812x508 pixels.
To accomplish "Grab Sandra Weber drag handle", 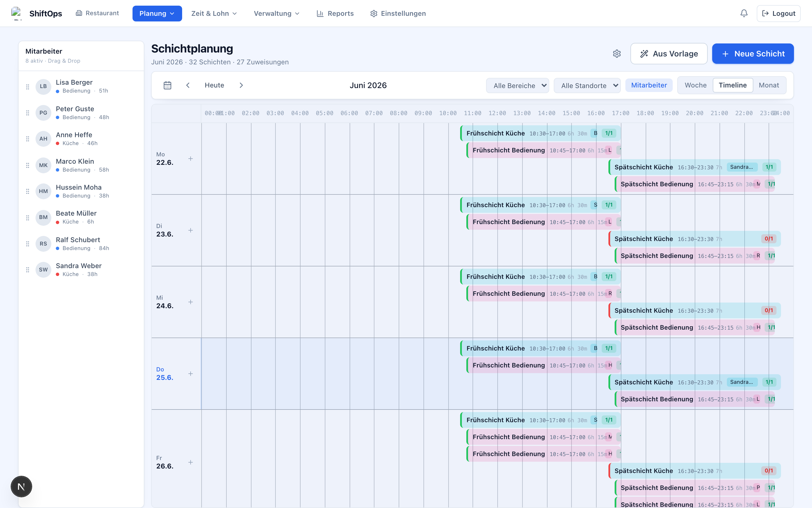I will 28,270.
